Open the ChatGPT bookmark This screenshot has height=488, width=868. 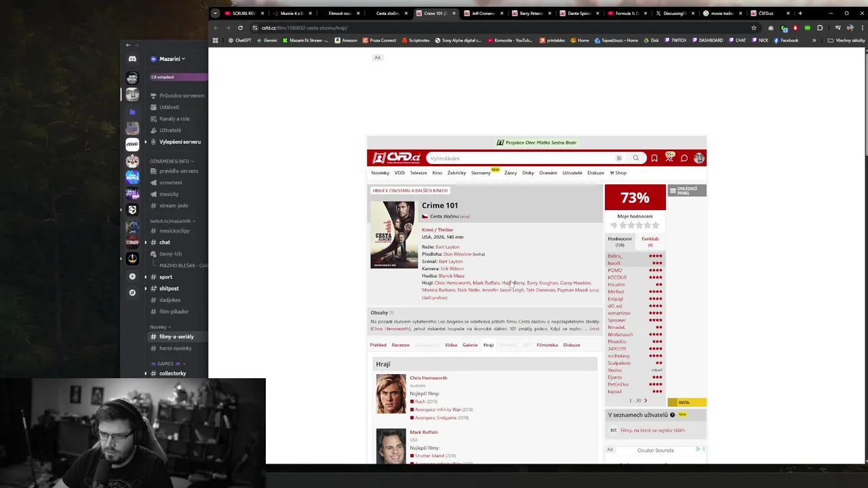coord(239,40)
